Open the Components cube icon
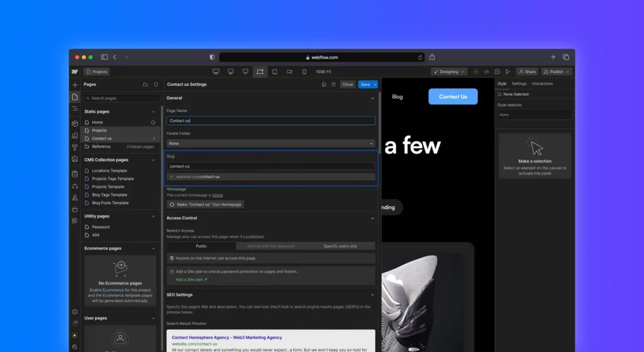The image size is (644, 352). coord(75,123)
